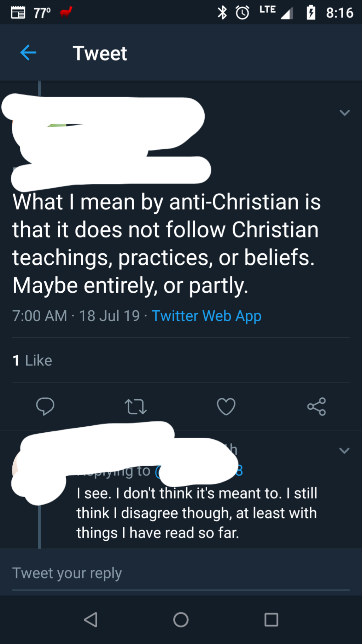Tap the back arrow in the Tweet header
Viewport: 362px width, 644px height.
pos(28,53)
